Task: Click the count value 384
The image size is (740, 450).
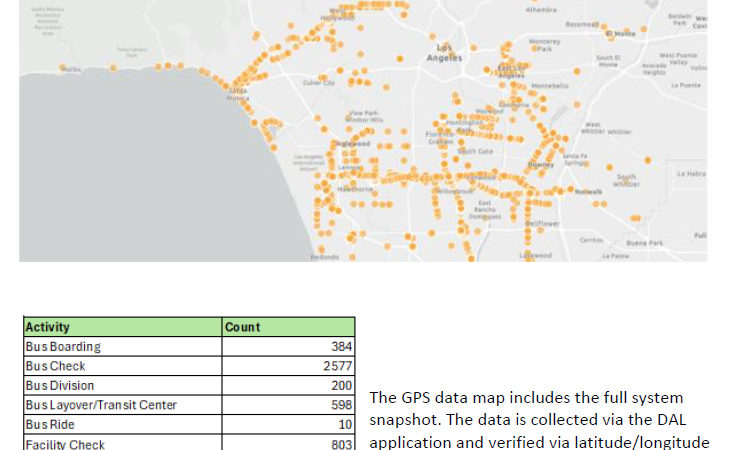Action: tap(339, 347)
